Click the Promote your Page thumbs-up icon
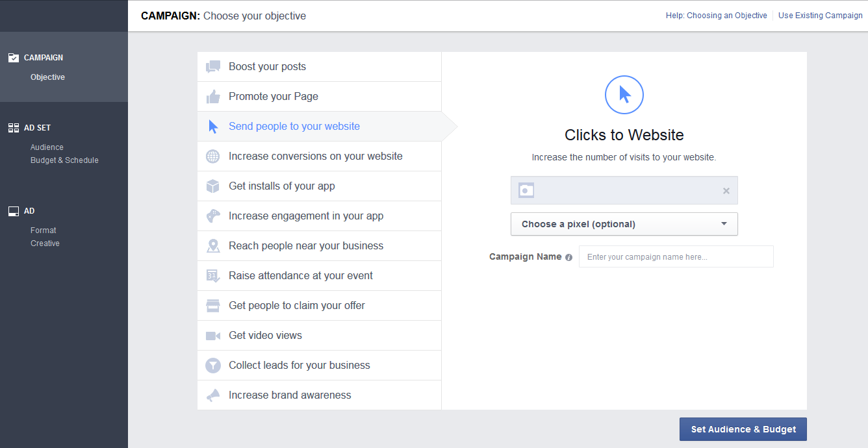 [212, 97]
